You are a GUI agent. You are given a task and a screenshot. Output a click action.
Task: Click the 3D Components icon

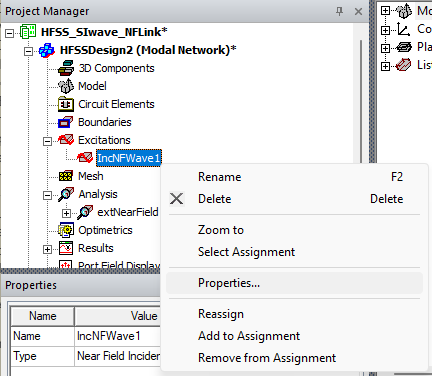click(66, 68)
